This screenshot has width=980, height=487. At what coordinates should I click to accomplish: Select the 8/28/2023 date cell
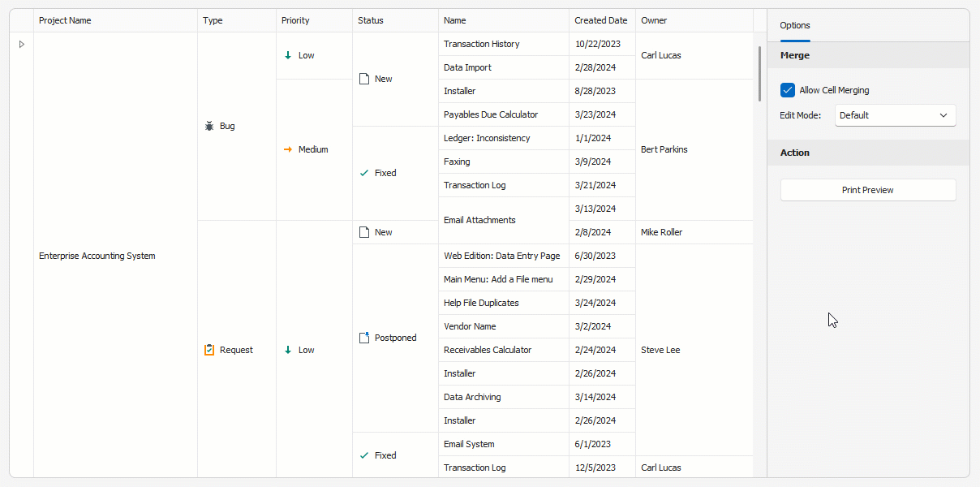point(603,91)
